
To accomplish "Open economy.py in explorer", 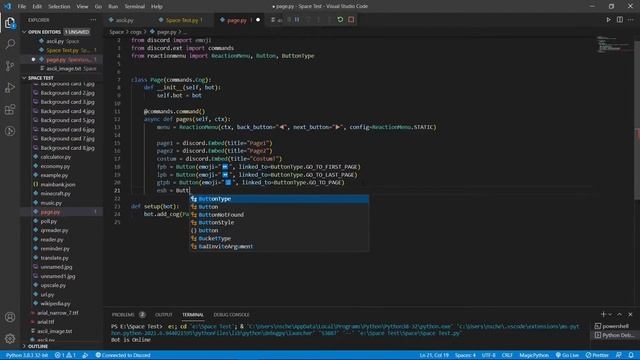I will click(x=55, y=166).
